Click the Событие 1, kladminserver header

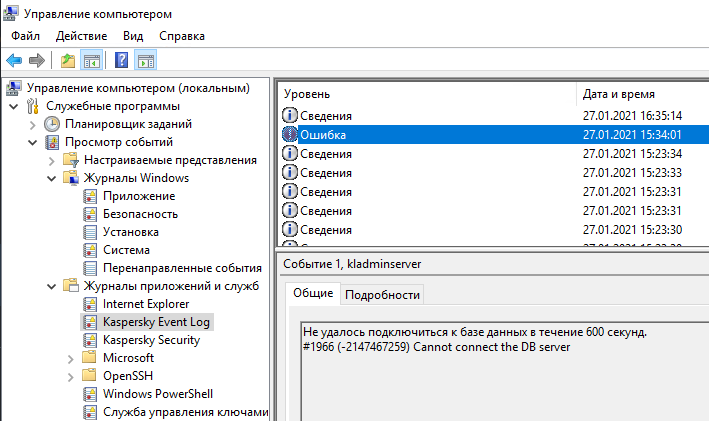coord(352,264)
